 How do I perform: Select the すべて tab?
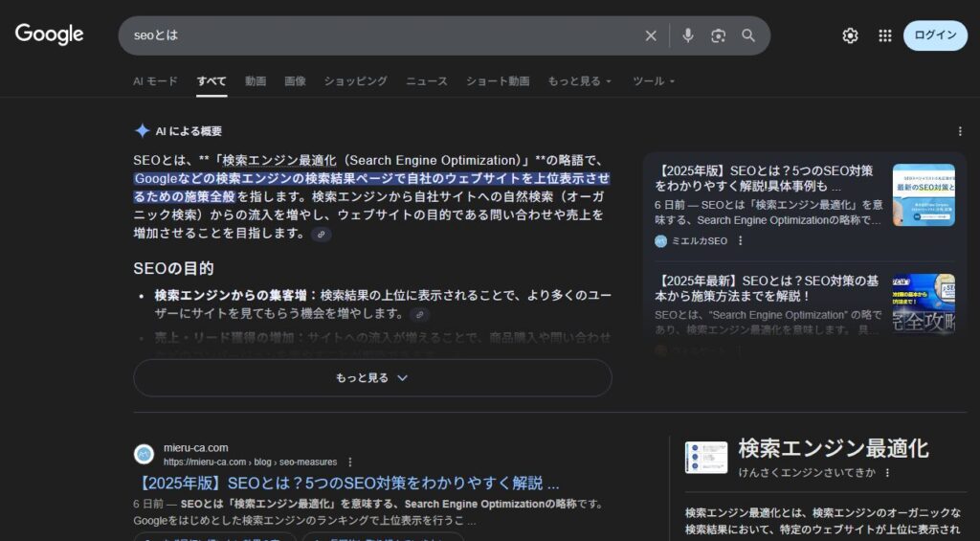[212, 81]
